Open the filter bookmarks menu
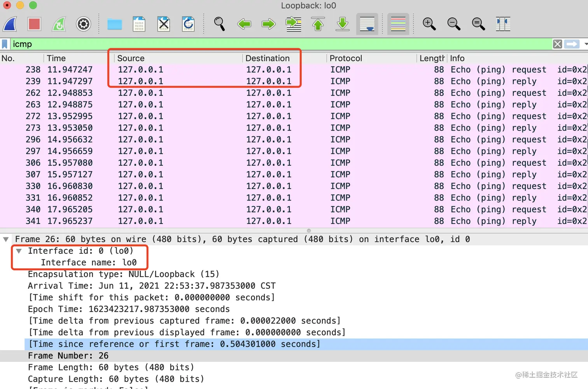This screenshot has width=588, height=389. click(x=4, y=44)
